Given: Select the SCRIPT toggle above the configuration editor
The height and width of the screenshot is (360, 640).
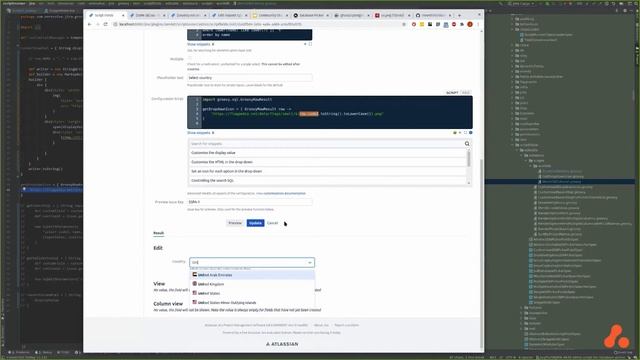Looking at the screenshot, I should click(x=452, y=93).
